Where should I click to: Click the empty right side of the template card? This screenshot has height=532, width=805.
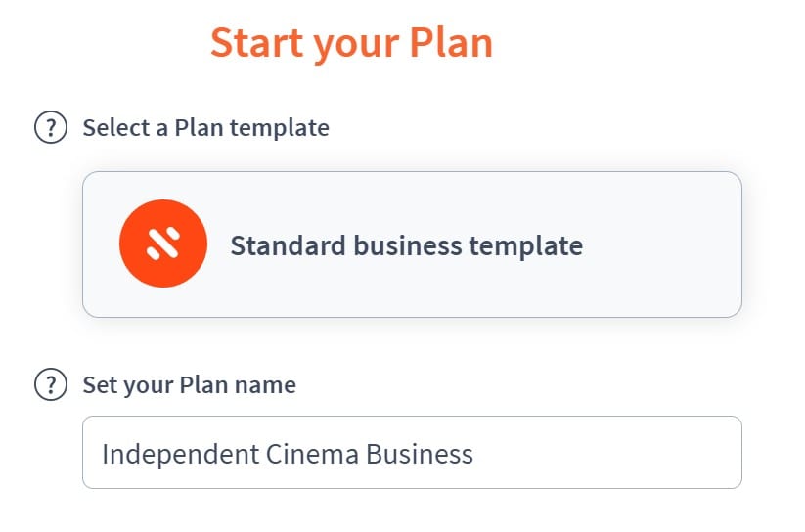(x=662, y=244)
